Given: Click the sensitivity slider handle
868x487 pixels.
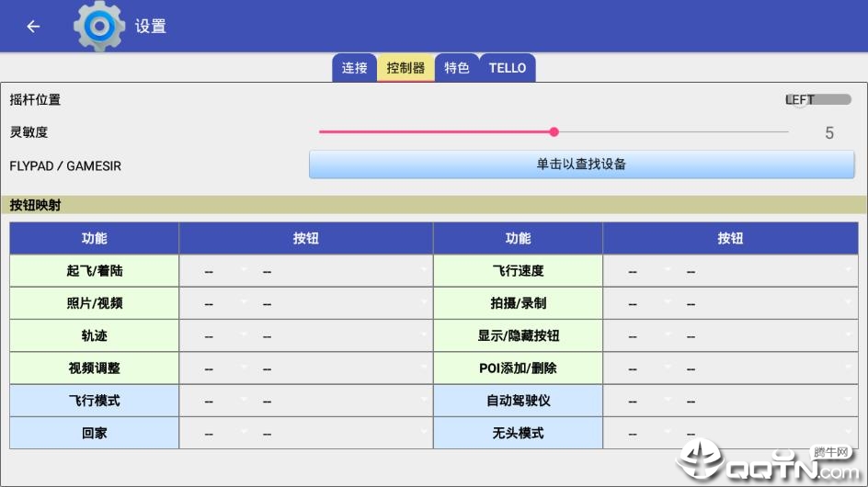Looking at the screenshot, I should [x=554, y=131].
